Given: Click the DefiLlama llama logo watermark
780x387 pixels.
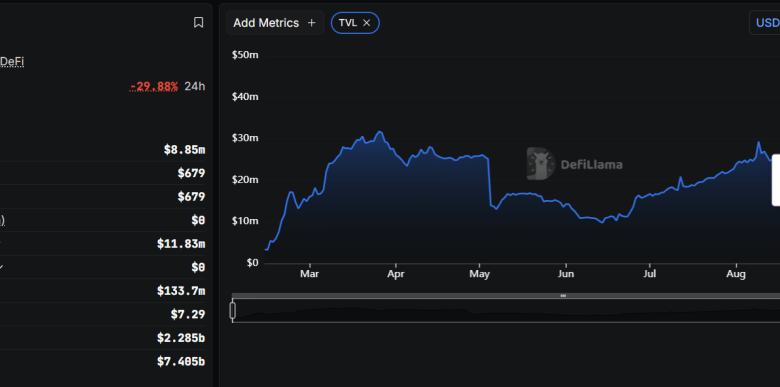Looking at the screenshot, I should click(x=541, y=164).
